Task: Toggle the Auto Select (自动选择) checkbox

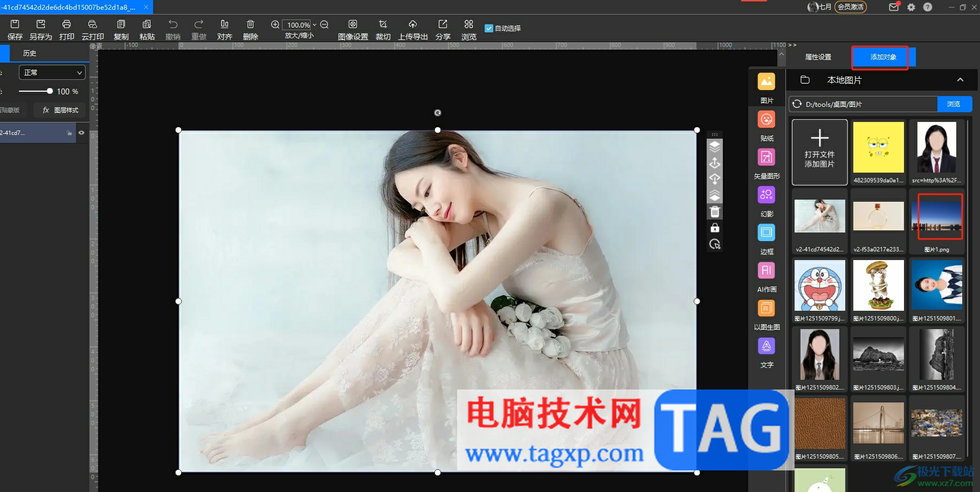Action: [x=489, y=28]
